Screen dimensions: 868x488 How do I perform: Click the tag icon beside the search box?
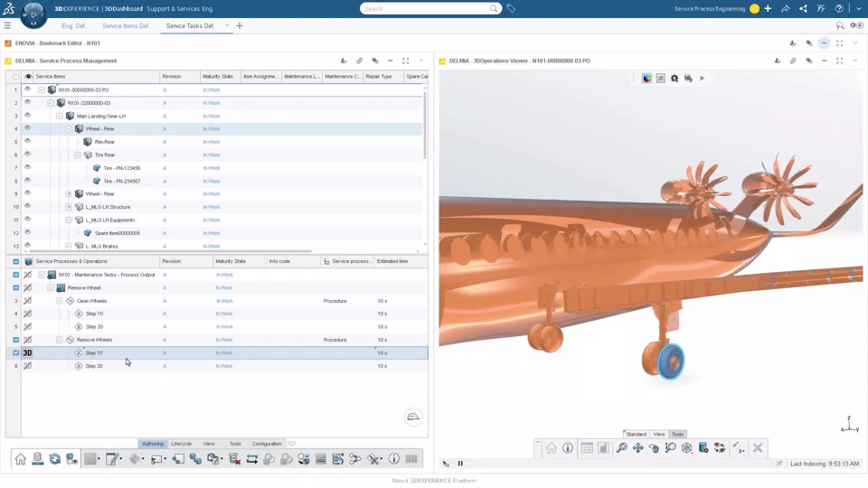[511, 8]
